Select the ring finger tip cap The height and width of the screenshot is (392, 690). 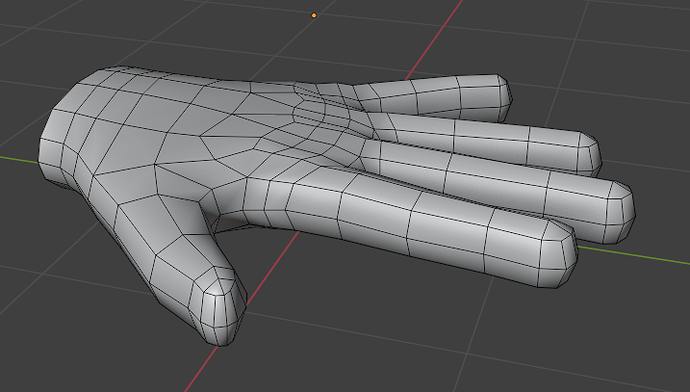point(590,152)
